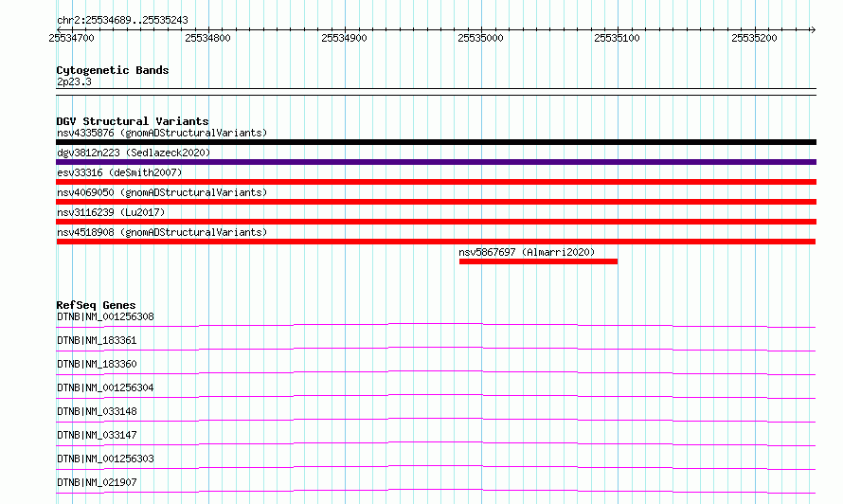The height and width of the screenshot is (504, 843).
Task: Open the DTNB|NM_183361 transcript
Action: tap(97, 340)
